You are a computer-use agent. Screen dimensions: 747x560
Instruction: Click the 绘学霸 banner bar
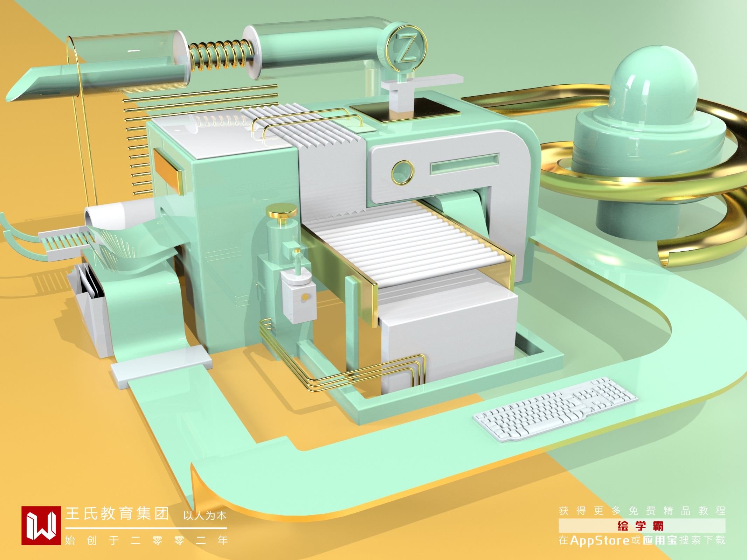pos(642,526)
